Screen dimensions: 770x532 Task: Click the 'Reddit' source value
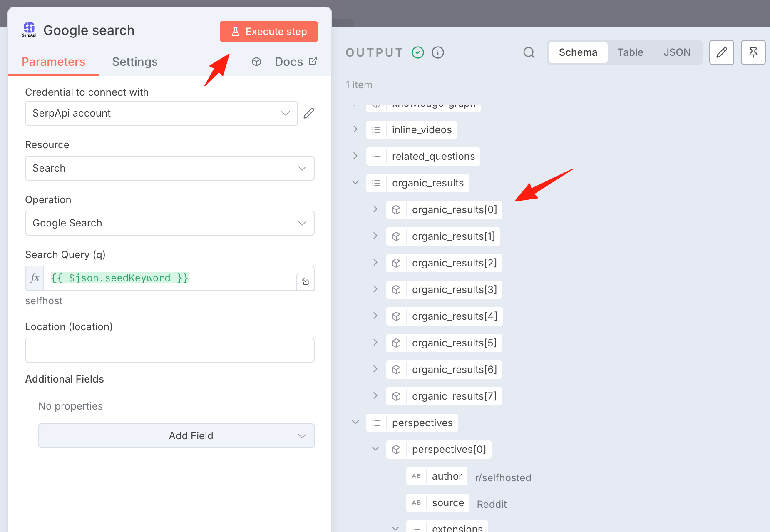pyautogui.click(x=492, y=505)
